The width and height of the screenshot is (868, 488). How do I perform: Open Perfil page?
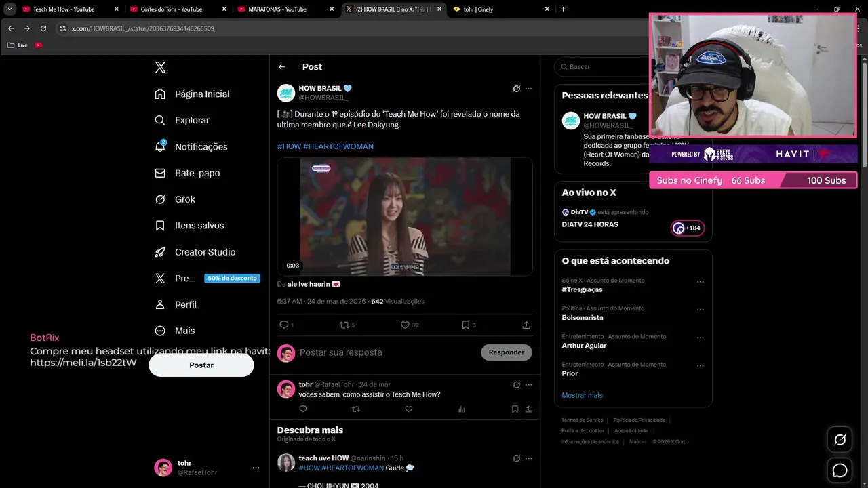tap(176, 304)
